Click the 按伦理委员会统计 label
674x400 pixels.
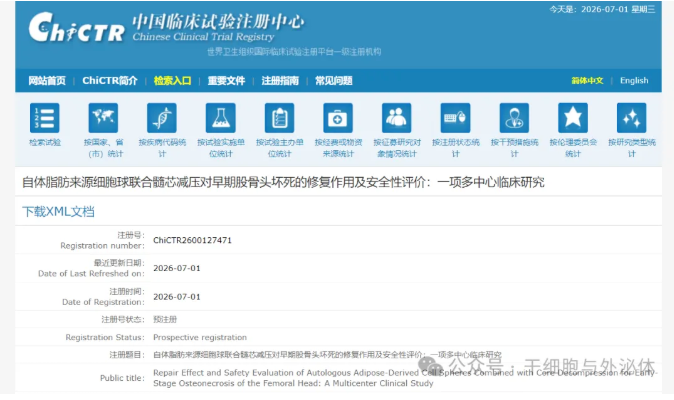(x=573, y=148)
